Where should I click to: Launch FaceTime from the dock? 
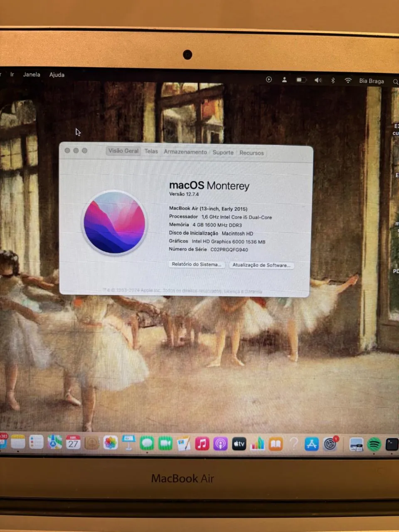(x=165, y=443)
